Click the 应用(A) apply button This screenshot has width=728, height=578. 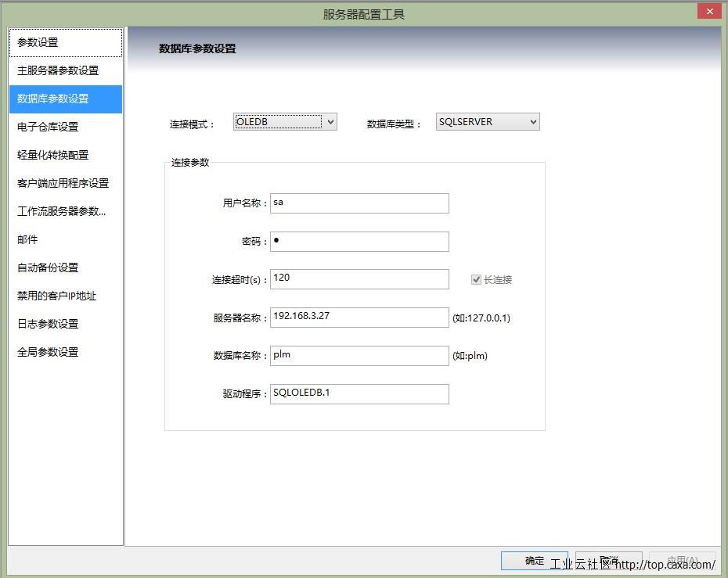[683, 561]
